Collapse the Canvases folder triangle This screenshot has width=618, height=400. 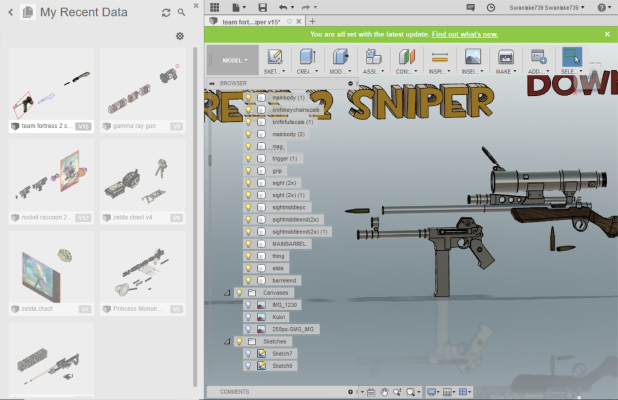[227, 293]
